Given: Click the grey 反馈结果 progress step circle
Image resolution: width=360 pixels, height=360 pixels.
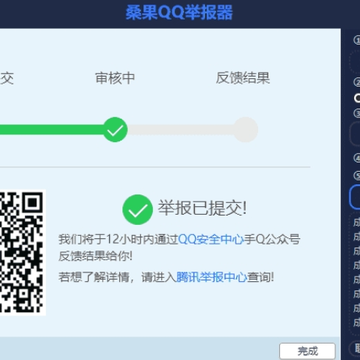Looking at the screenshot, I should [x=245, y=130].
